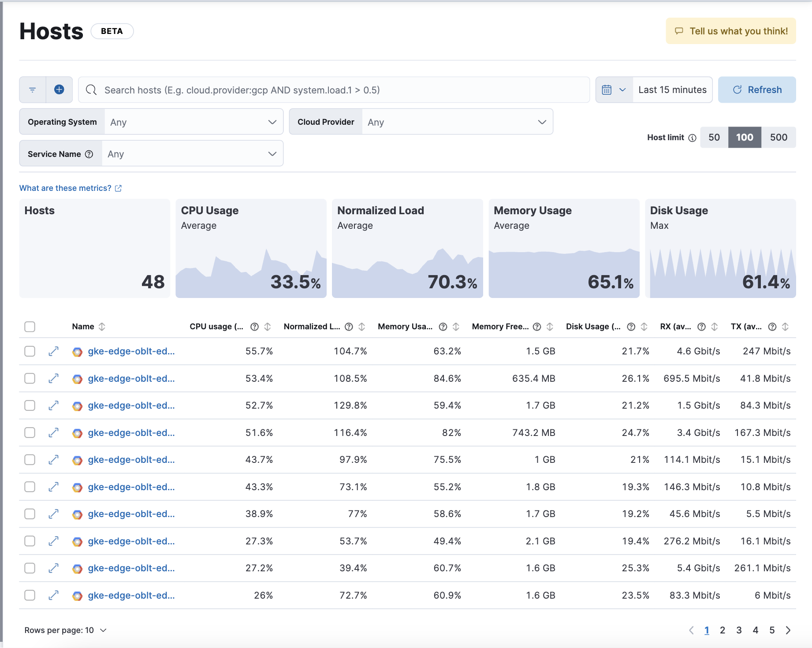The width and height of the screenshot is (812, 648).
Task: Open the Rows per page selector
Action: 66,630
